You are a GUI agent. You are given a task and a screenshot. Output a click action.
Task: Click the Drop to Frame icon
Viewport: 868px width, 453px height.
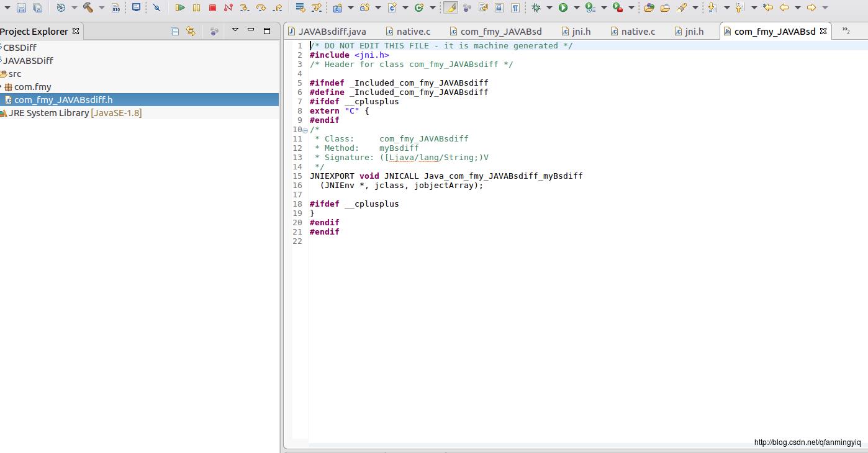[300, 7]
